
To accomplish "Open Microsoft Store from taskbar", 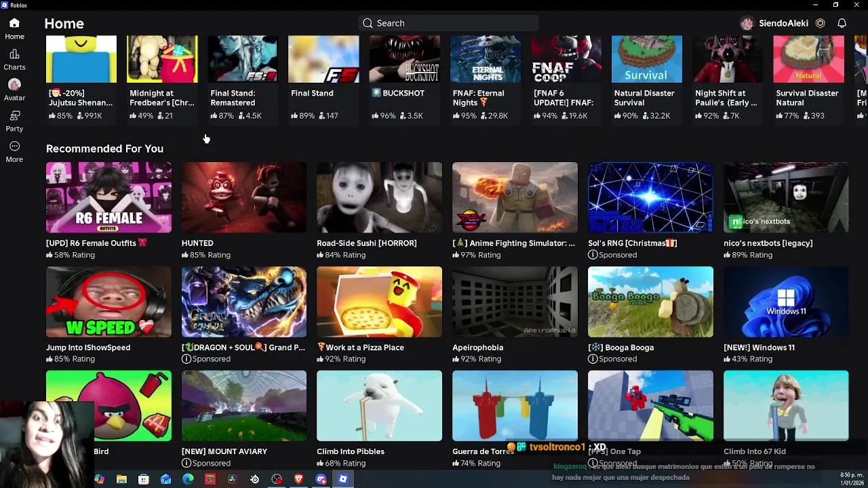I will [144, 479].
